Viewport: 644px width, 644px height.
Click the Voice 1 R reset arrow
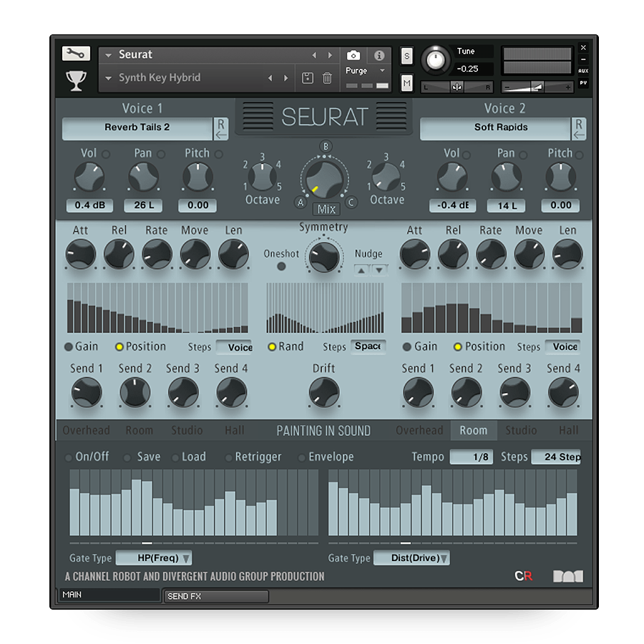(x=221, y=129)
